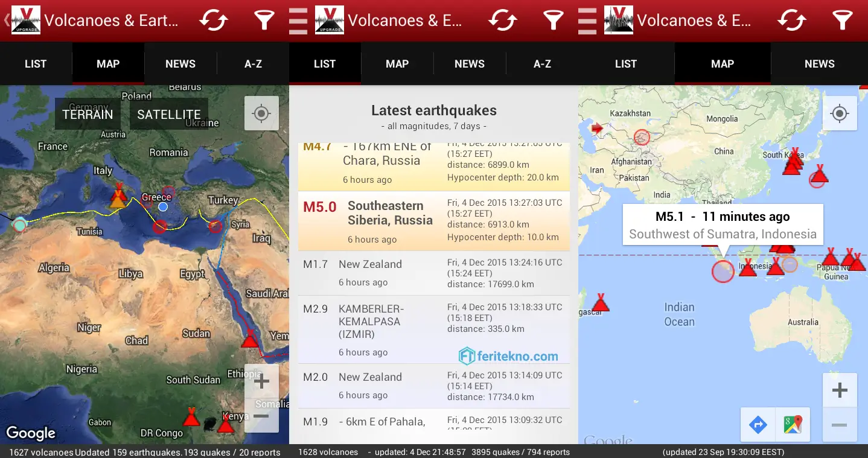Open M5.0 Southeastern Siberia, Russia entry
This screenshot has width=868, height=458.
click(434, 221)
